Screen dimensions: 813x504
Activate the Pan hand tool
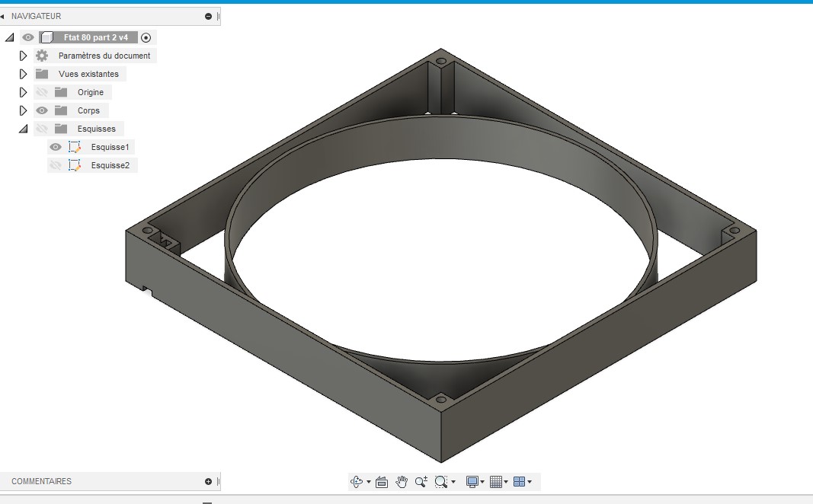402,482
